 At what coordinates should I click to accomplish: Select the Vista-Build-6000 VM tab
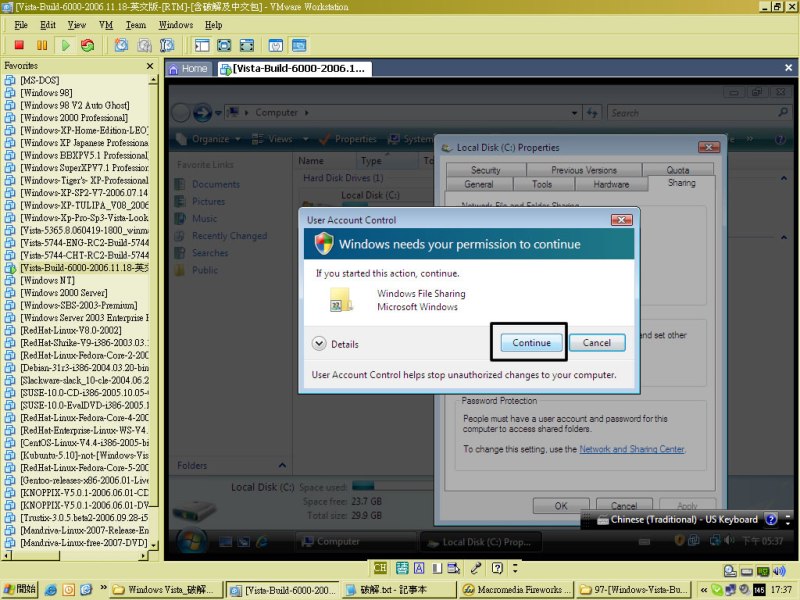point(293,69)
